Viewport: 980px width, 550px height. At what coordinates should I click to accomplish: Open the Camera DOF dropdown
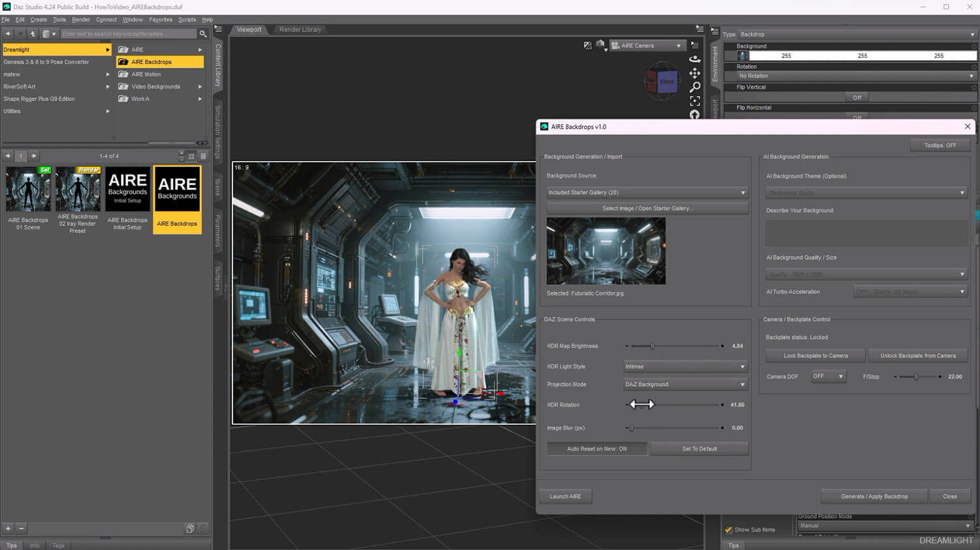pos(828,376)
